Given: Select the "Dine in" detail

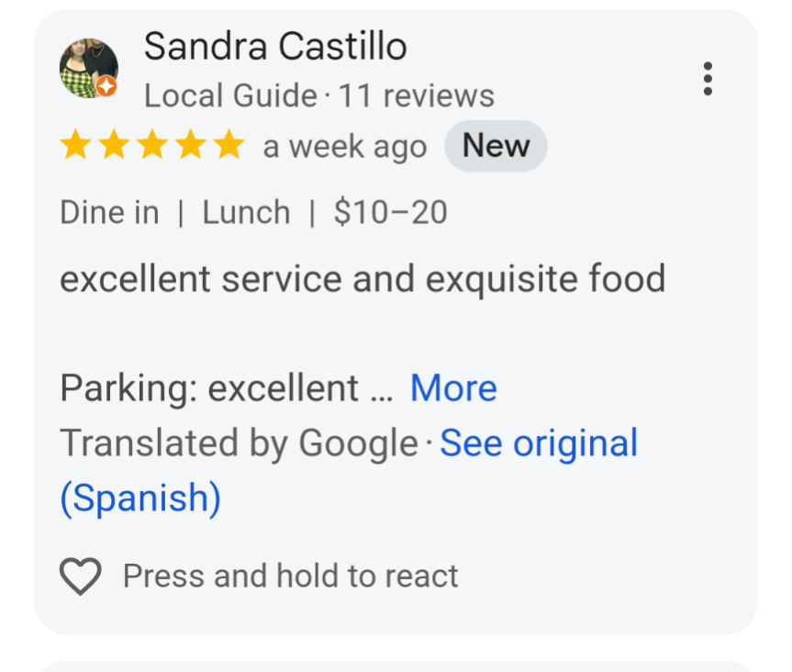Looking at the screenshot, I should [109, 213].
